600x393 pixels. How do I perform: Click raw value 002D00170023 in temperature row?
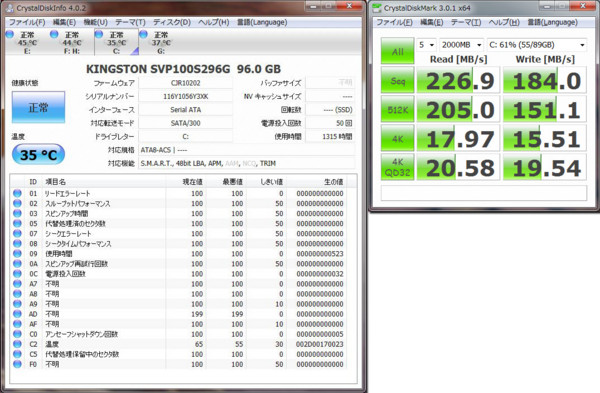pyautogui.click(x=319, y=344)
